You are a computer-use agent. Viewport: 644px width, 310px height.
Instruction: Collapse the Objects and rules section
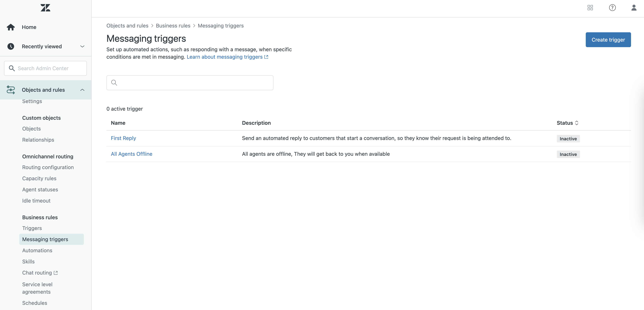[x=82, y=90]
